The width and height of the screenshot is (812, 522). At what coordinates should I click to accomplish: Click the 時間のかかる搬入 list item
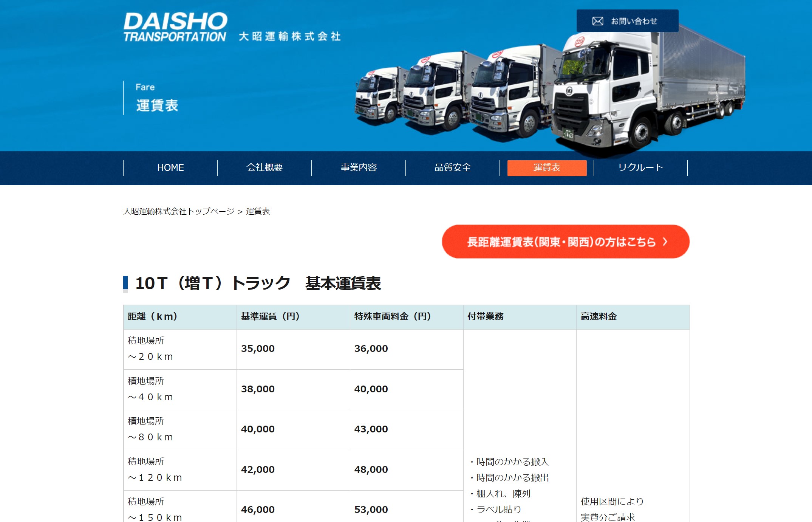point(509,462)
